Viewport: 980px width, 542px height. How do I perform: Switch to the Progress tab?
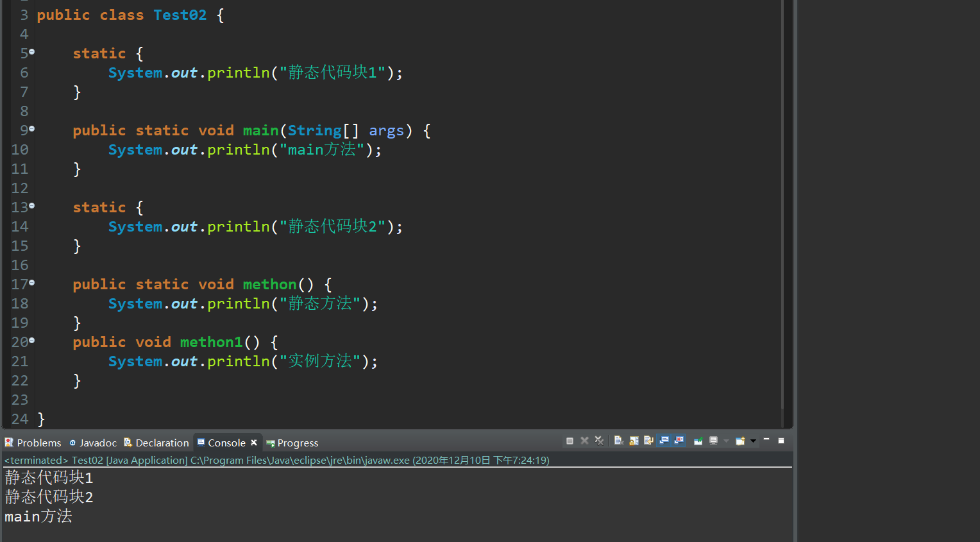coord(292,443)
